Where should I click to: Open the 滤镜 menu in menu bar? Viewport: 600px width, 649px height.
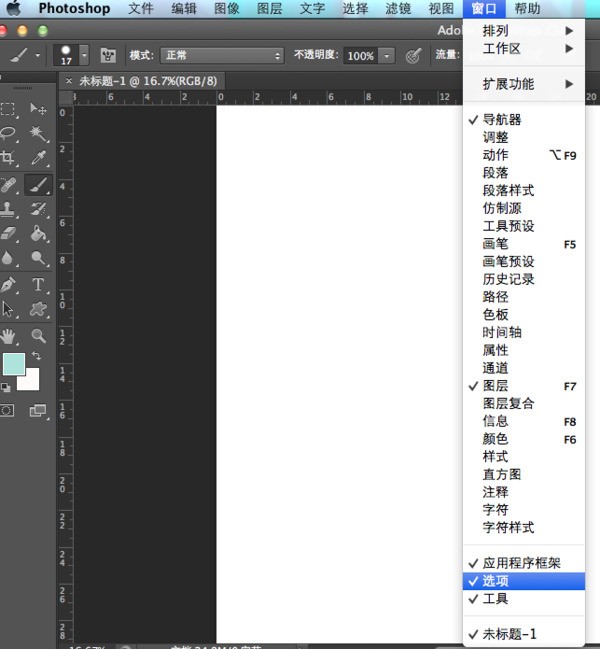397,9
